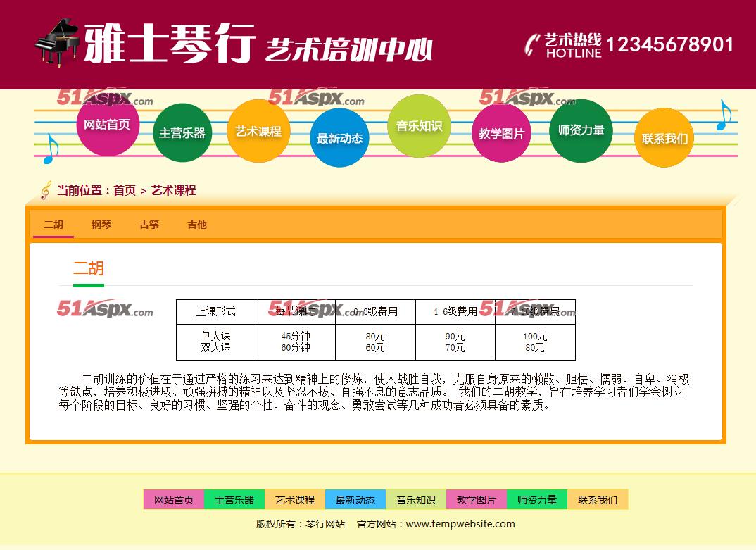Click the 单人课 双人课 table cell
The height and width of the screenshot is (550, 756).
(216, 342)
